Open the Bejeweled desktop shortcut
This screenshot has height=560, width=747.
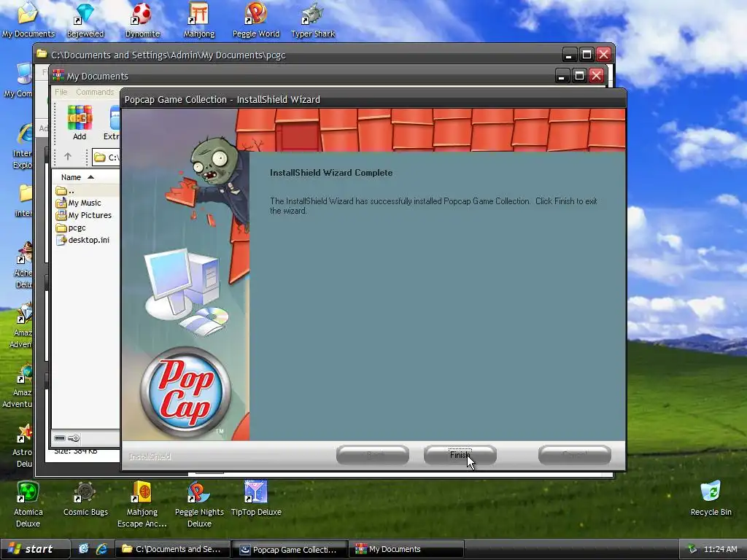coord(85,20)
